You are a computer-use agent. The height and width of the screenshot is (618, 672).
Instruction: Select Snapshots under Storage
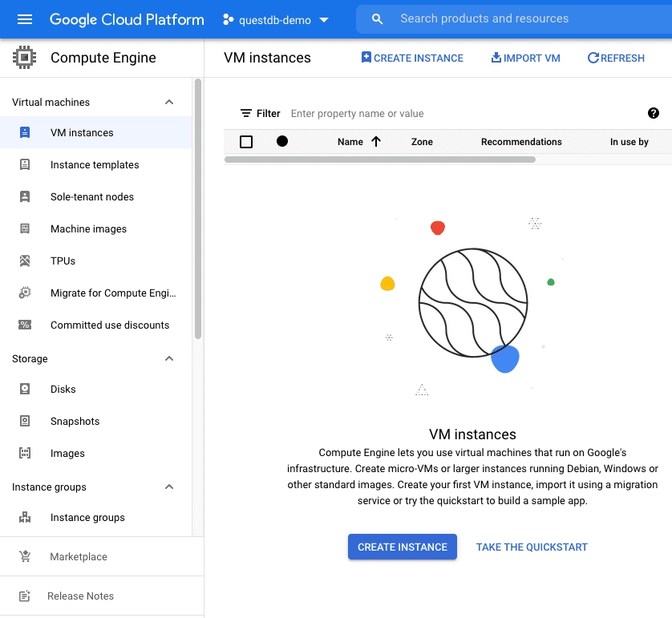[75, 421]
